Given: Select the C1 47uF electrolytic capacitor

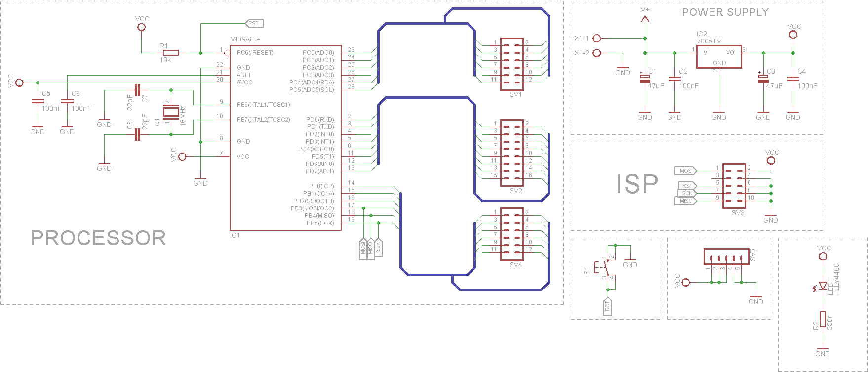Looking at the screenshot, I should 644,79.
